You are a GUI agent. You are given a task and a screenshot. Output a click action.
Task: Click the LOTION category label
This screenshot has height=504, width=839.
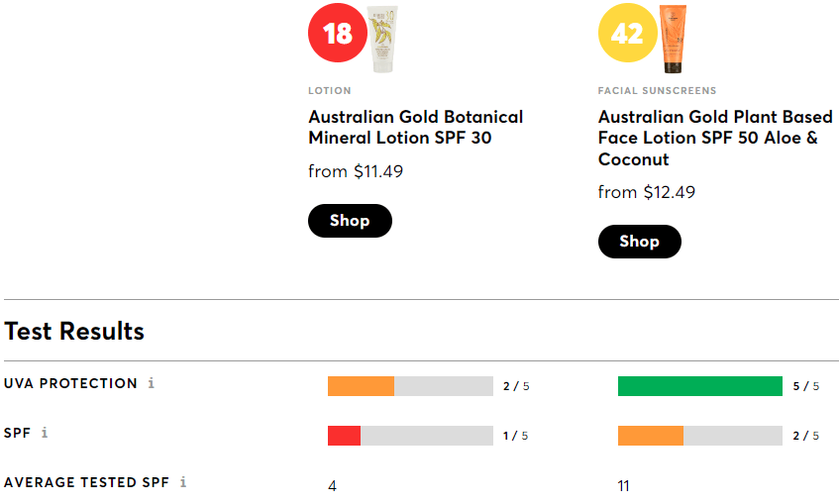click(x=330, y=91)
